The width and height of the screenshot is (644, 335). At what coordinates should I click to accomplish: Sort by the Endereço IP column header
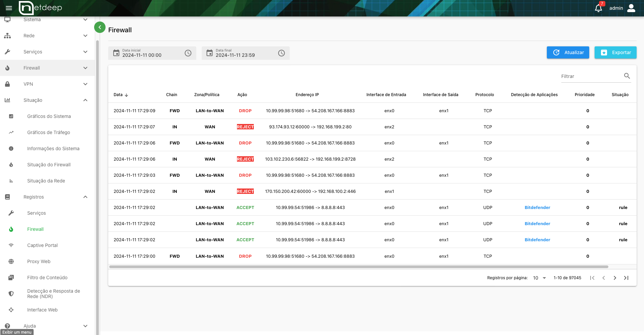[x=307, y=95]
